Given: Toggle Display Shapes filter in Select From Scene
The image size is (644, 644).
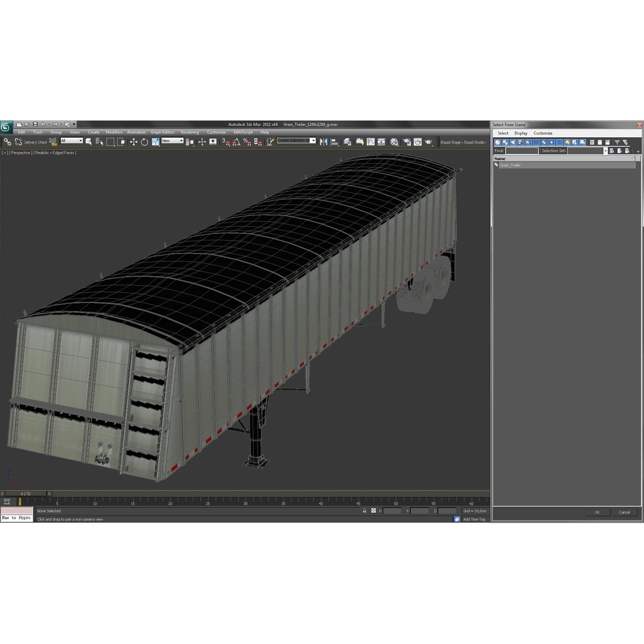Looking at the screenshot, I should pos(505,142).
